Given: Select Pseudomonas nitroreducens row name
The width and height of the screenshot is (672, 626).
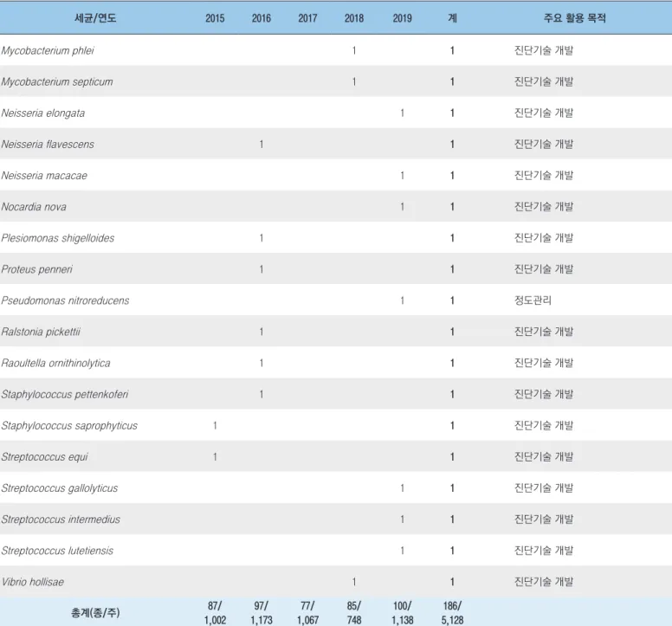Looking at the screenshot, I should [x=65, y=300].
